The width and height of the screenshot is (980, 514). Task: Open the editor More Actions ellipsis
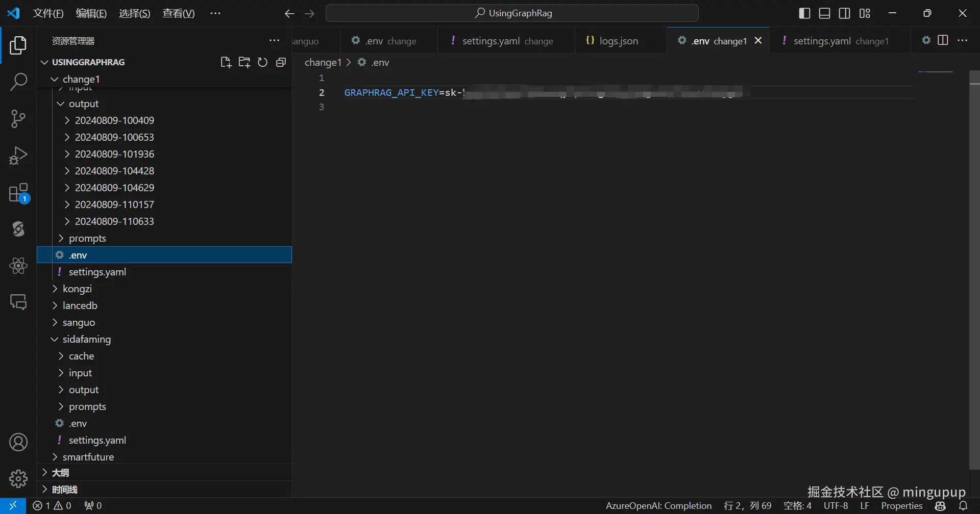coord(962,40)
